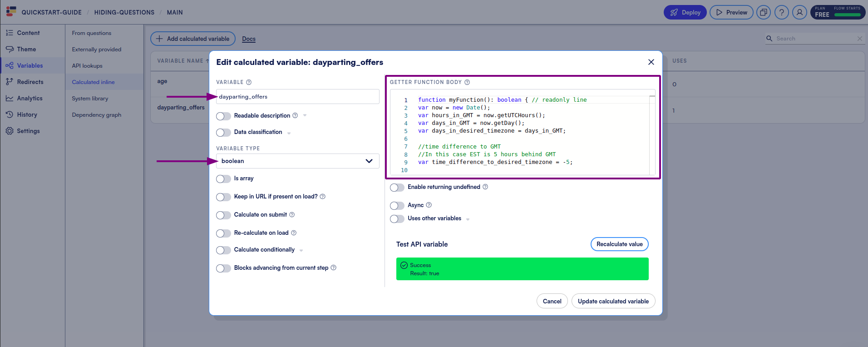Turn on Enable returning undefined toggle
The height and width of the screenshot is (347, 868).
coord(397,188)
